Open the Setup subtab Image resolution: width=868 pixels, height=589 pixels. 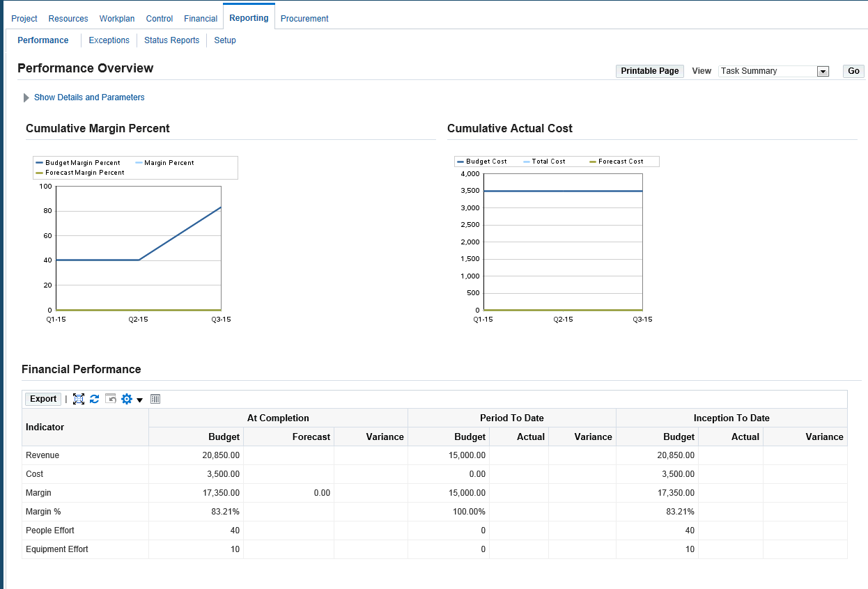click(x=225, y=40)
